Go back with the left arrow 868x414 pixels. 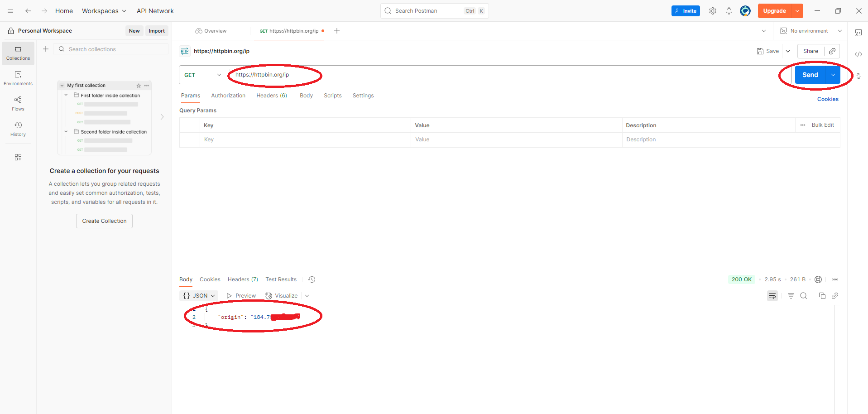pos(28,11)
